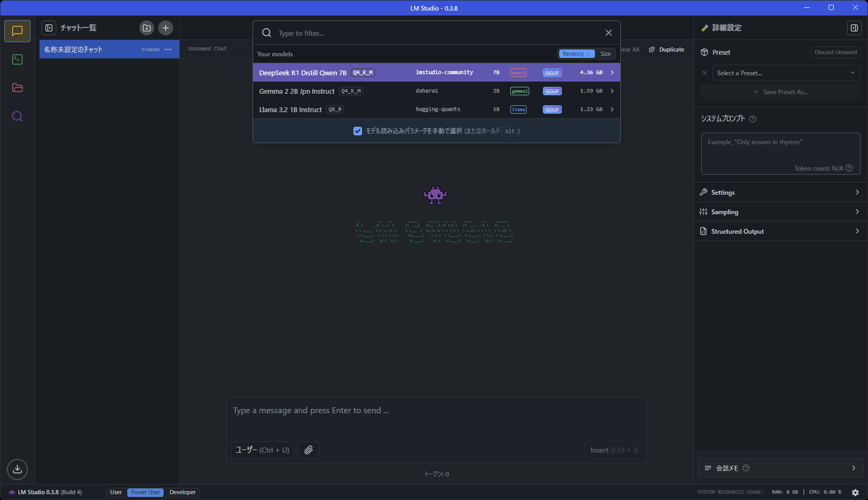
Task: Click Discard Unsaved button
Action: click(835, 52)
